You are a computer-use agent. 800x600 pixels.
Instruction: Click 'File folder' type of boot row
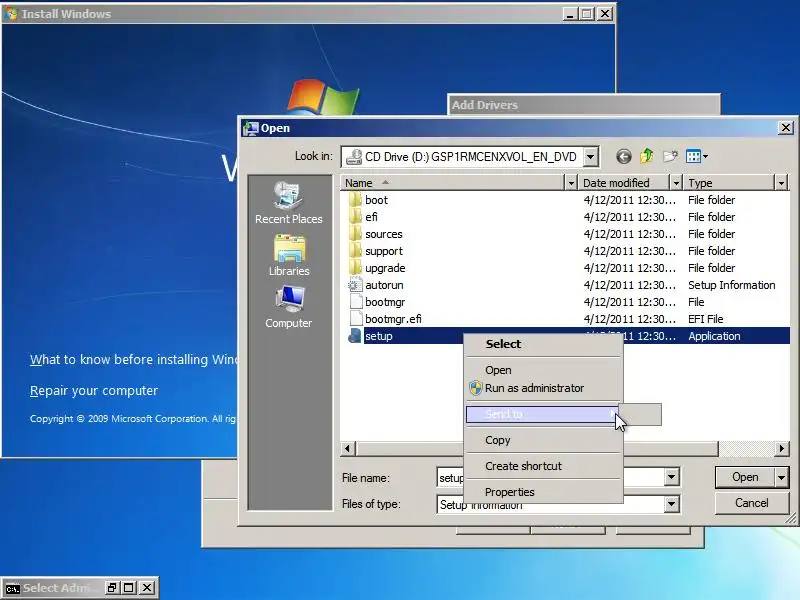(711, 200)
